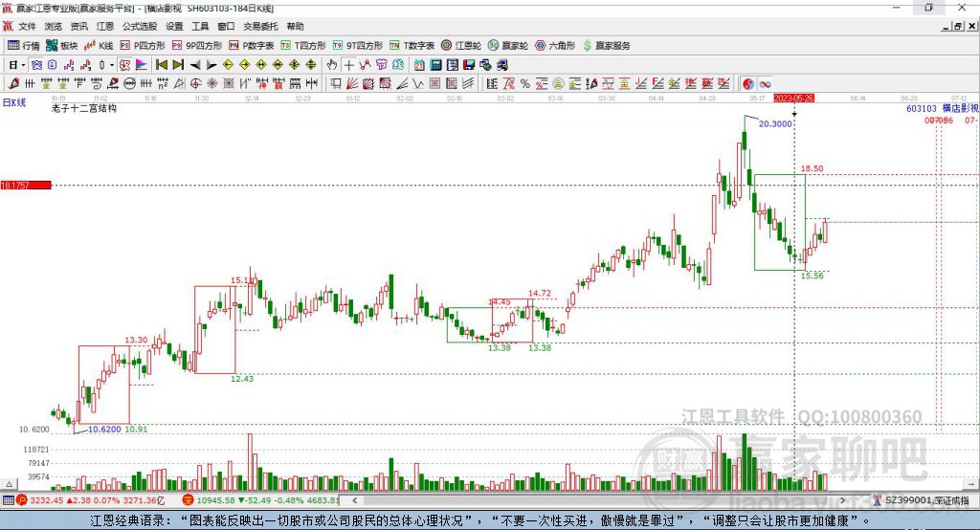
Task: Switch to K线 candlestick chart
Action: (x=99, y=46)
